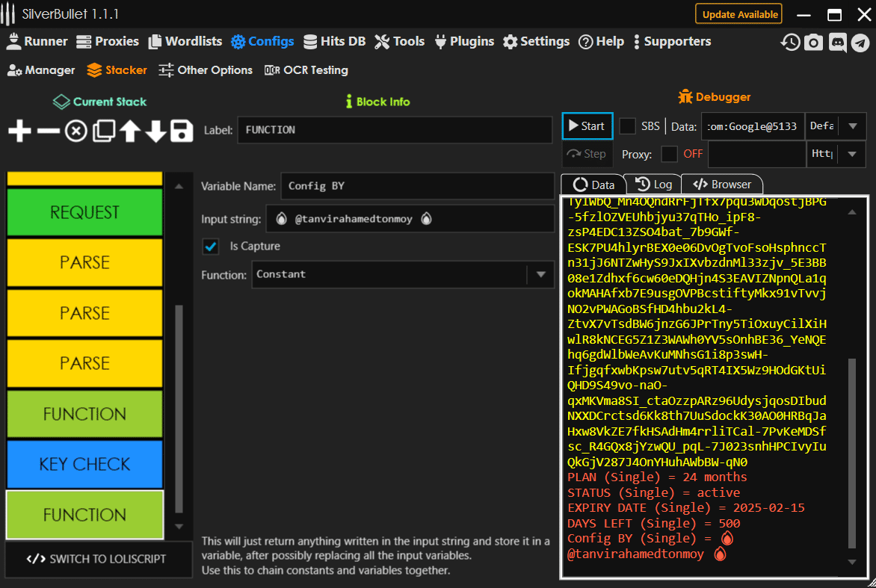Enable the SBS checkbox
Screen dimensions: 876x588
[x=628, y=126]
